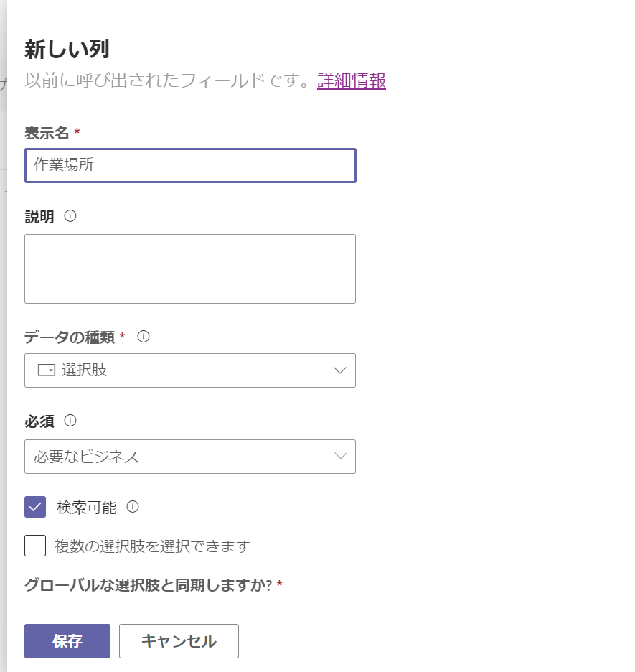Focus the 表示名 field containing 作業場所
The width and height of the screenshot is (635, 672).
[x=190, y=165]
